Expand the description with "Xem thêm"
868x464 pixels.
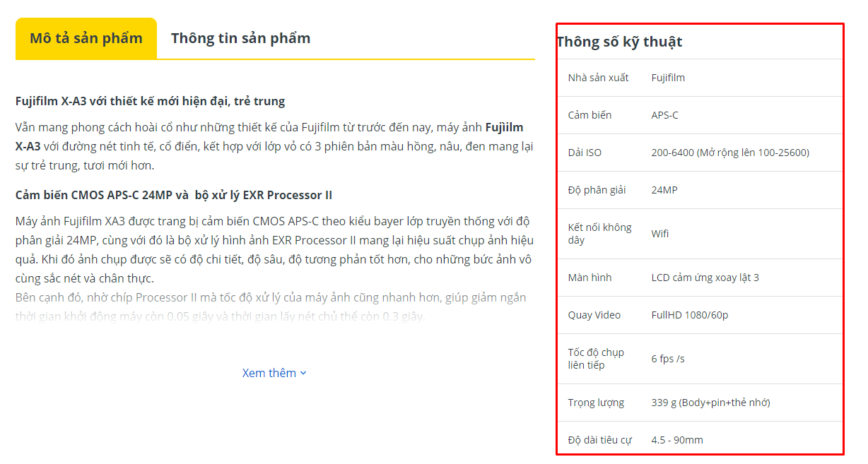pyautogui.click(x=274, y=373)
